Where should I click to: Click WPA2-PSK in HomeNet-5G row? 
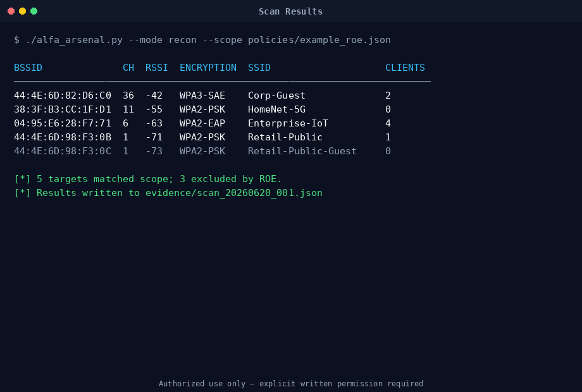coord(202,109)
